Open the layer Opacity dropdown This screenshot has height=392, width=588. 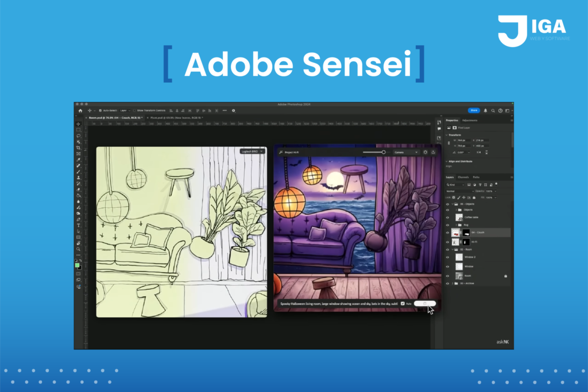(496, 191)
